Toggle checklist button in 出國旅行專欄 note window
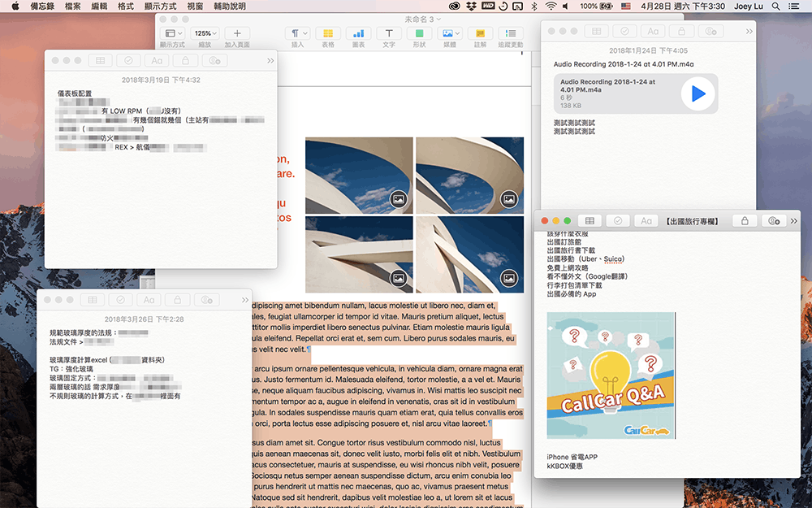Screen dimensions: 812x508 click(618, 220)
